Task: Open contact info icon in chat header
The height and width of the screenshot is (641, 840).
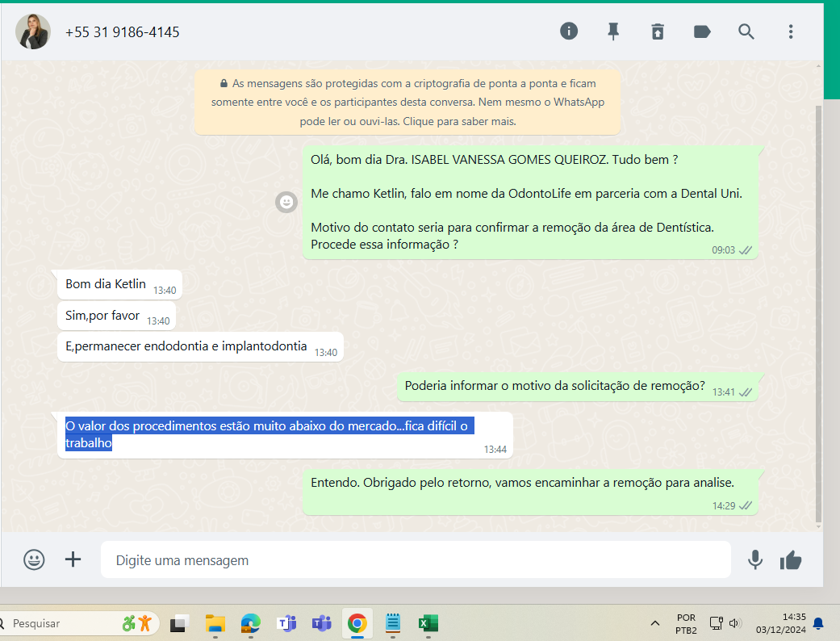Action: pyautogui.click(x=568, y=31)
